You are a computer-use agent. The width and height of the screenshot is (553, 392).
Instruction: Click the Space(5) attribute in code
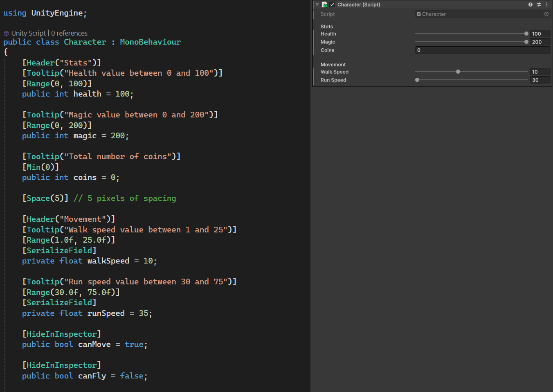[45, 198]
